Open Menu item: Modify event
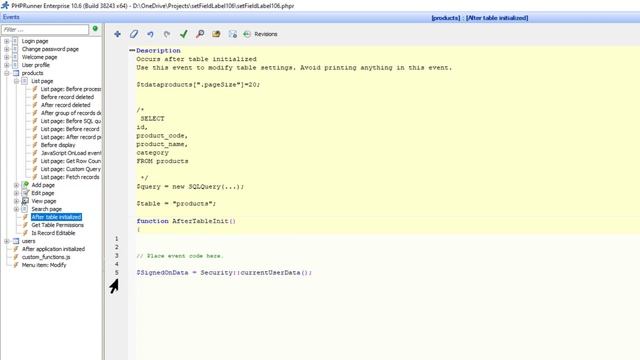Screen dimensions: 640x360 (44, 265)
